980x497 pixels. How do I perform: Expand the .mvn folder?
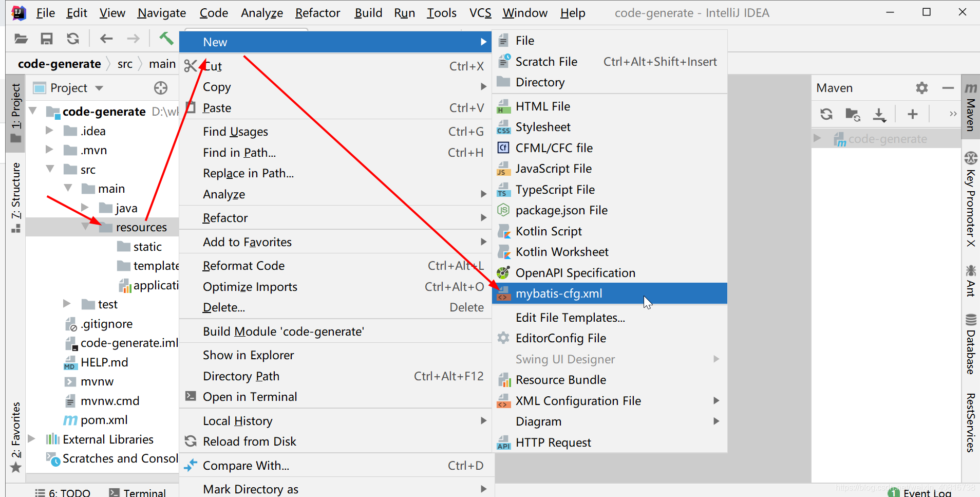click(49, 150)
